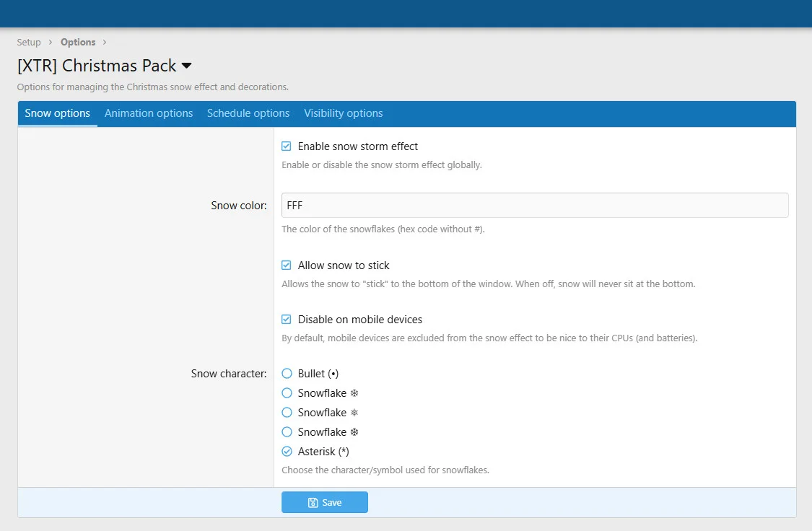Screen dimensions: 812x531
Task: Navigate to the Options breadcrumb link
Action: 78,43
